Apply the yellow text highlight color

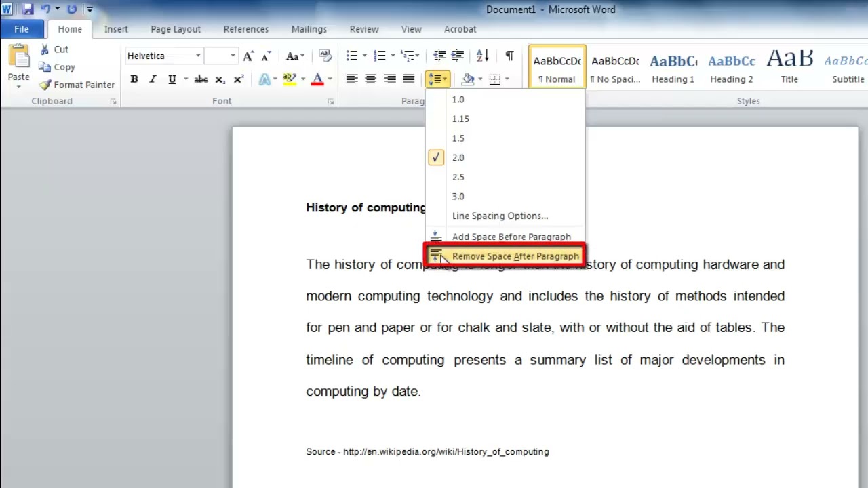(290, 79)
